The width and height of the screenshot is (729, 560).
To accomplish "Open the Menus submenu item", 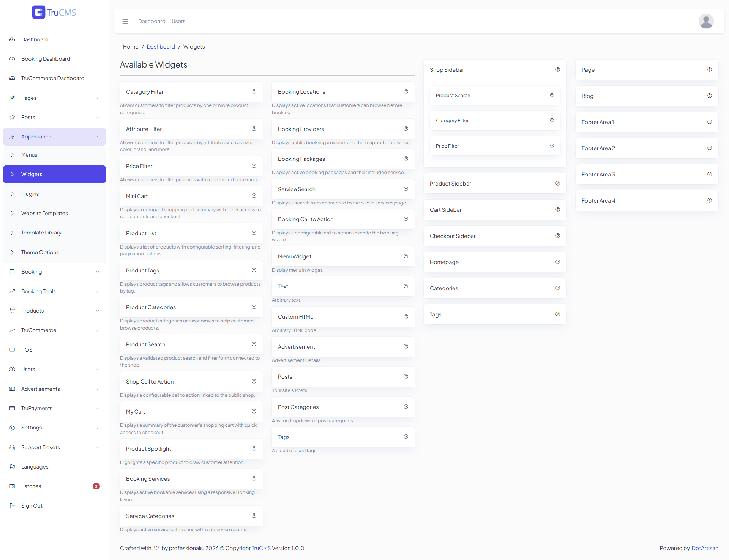I will click(54, 155).
